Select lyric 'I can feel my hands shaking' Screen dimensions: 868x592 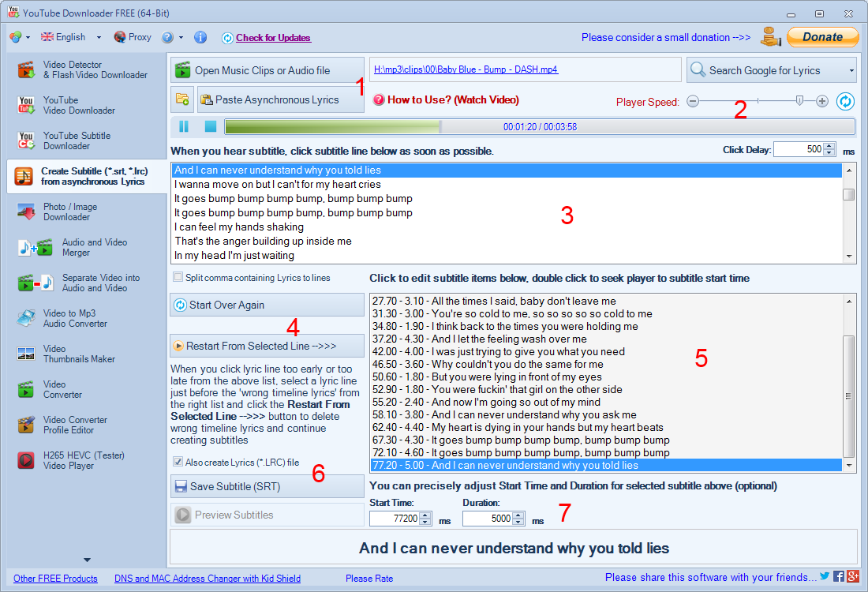click(507, 227)
